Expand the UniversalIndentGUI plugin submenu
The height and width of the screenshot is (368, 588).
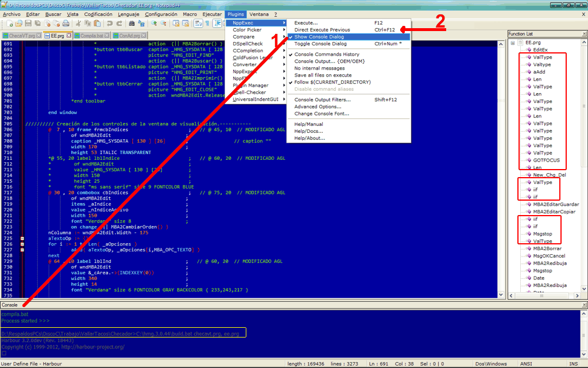[256, 99]
